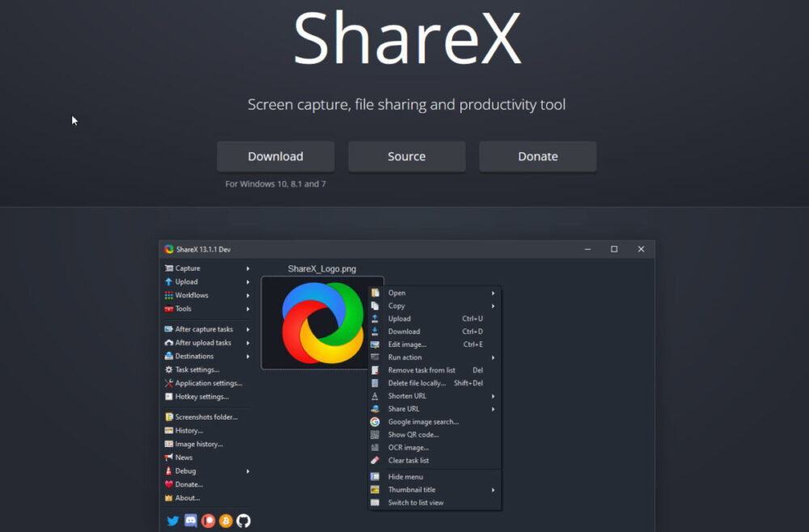Image resolution: width=809 pixels, height=532 pixels.
Task: Click the Task settings gear icon
Action: [169, 369]
